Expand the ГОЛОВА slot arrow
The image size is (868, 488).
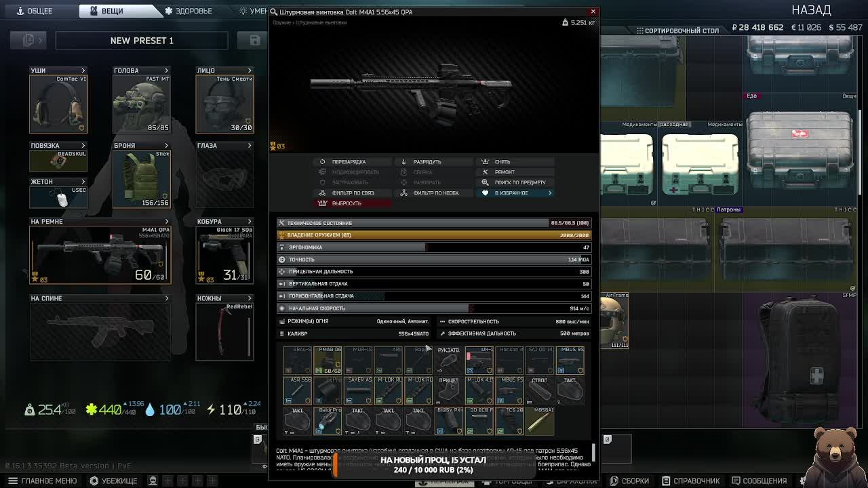[166, 70]
